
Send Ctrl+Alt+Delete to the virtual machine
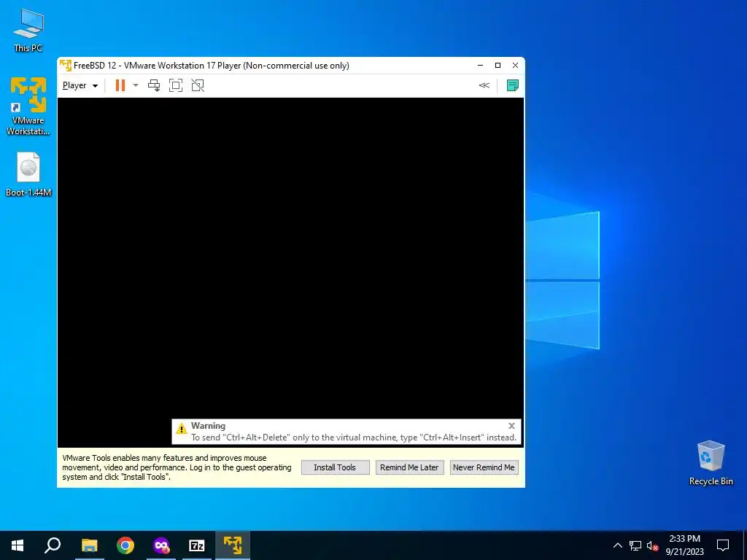pyautogui.click(x=154, y=86)
